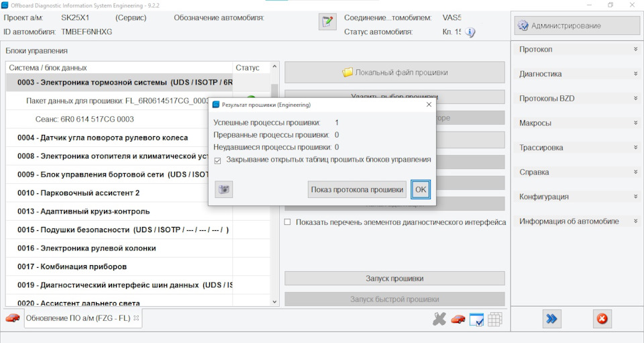Expand the Справка section
The width and height of the screenshot is (644, 343).
pos(577,172)
